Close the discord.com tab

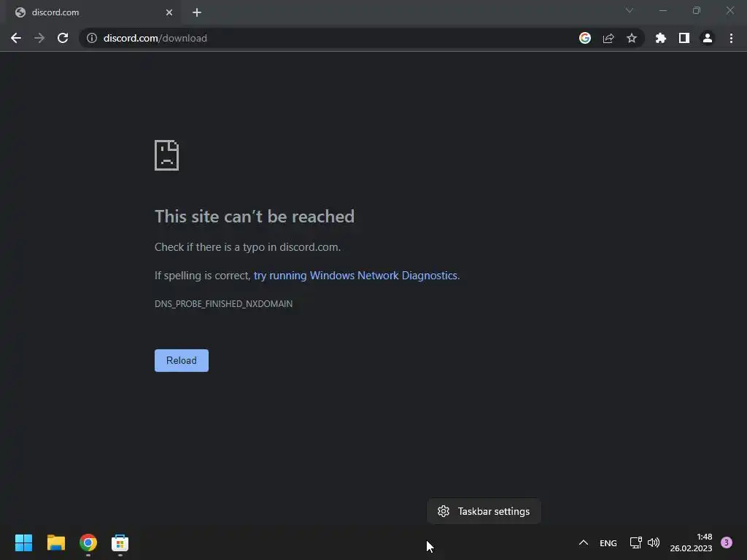[x=169, y=12]
